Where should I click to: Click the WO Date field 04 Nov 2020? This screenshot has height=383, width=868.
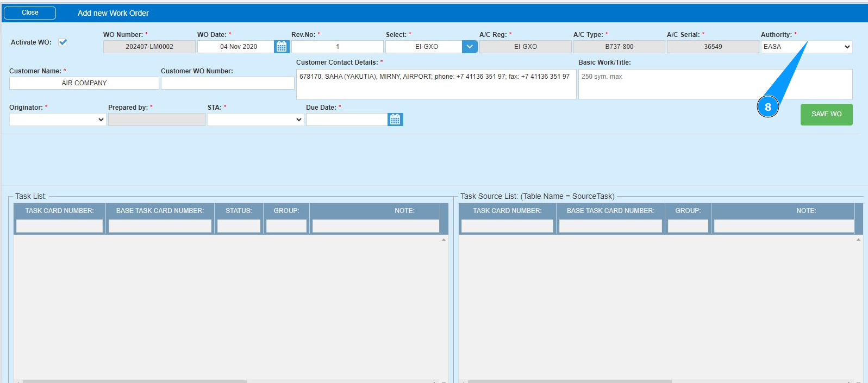pyautogui.click(x=236, y=47)
